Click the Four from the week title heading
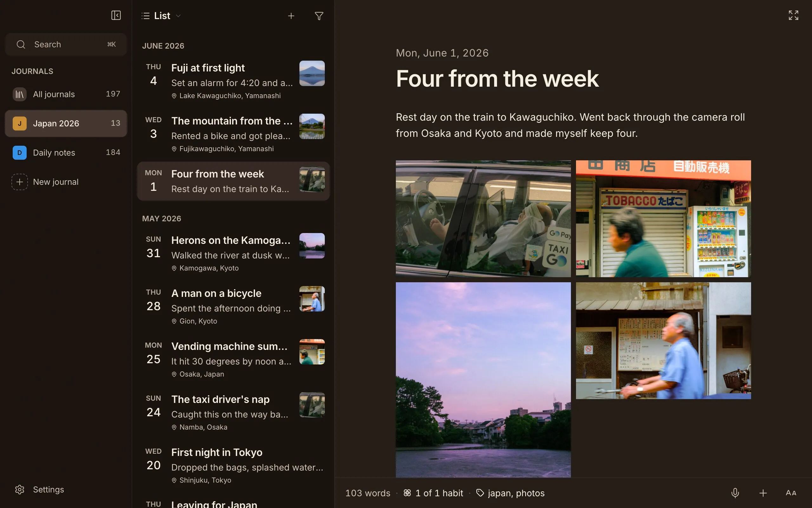Viewport: 812px width, 508px height. 497,79
